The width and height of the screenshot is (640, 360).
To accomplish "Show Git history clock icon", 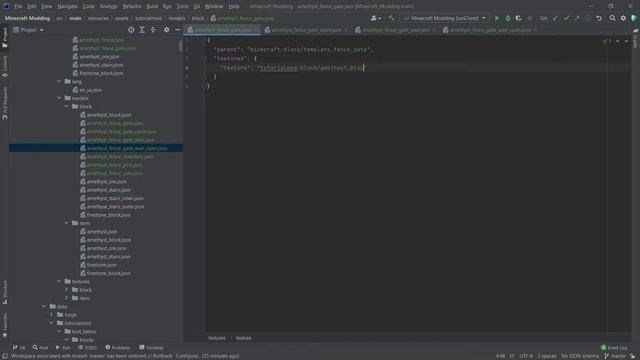I will 588,18.
